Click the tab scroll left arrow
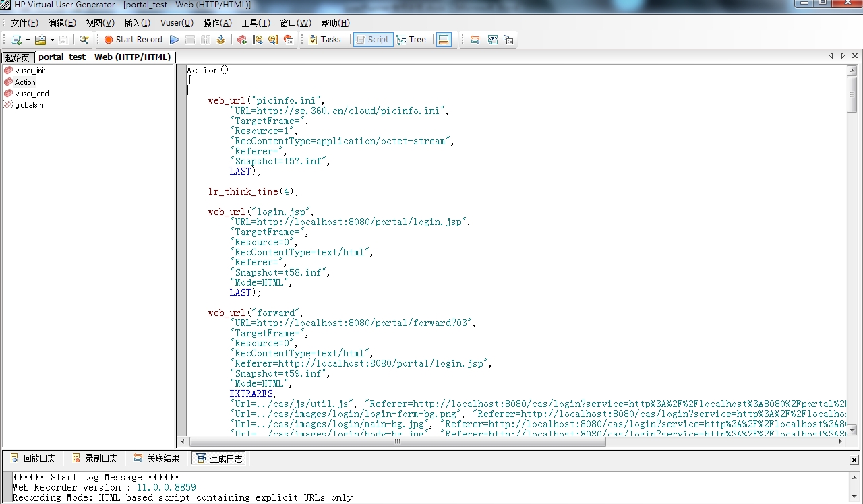 [x=831, y=56]
